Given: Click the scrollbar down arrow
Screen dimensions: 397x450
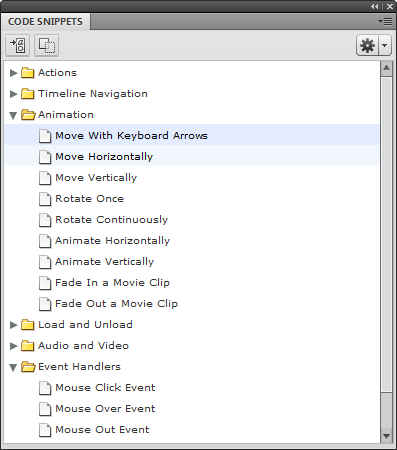Looking at the screenshot, I should point(386,435).
